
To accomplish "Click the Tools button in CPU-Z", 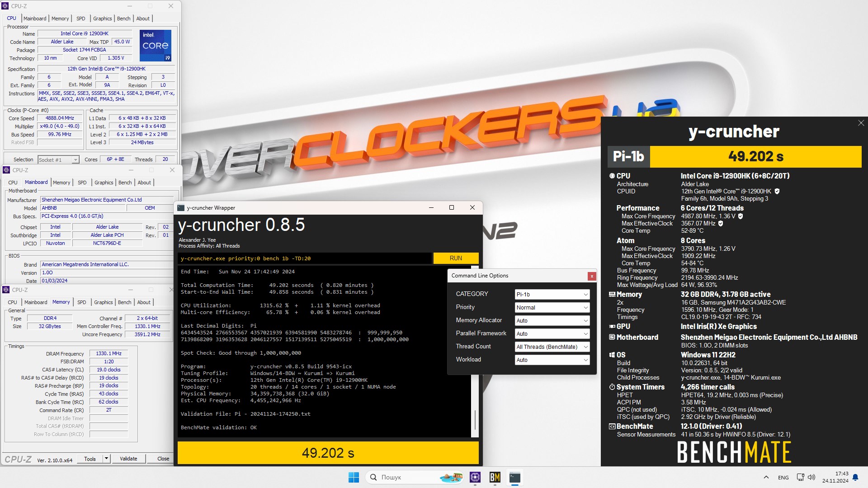I will click(90, 459).
